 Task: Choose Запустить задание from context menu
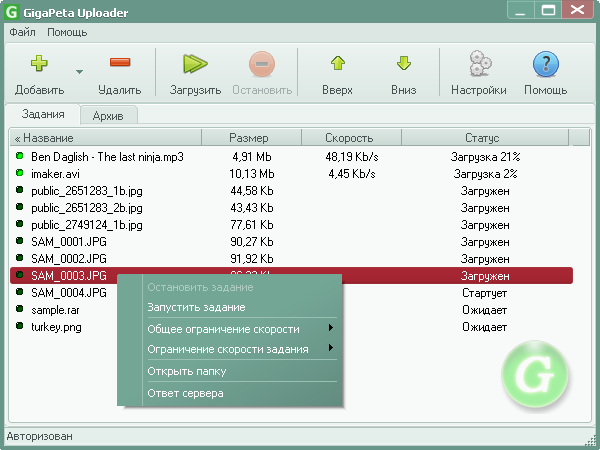pyautogui.click(x=196, y=307)
